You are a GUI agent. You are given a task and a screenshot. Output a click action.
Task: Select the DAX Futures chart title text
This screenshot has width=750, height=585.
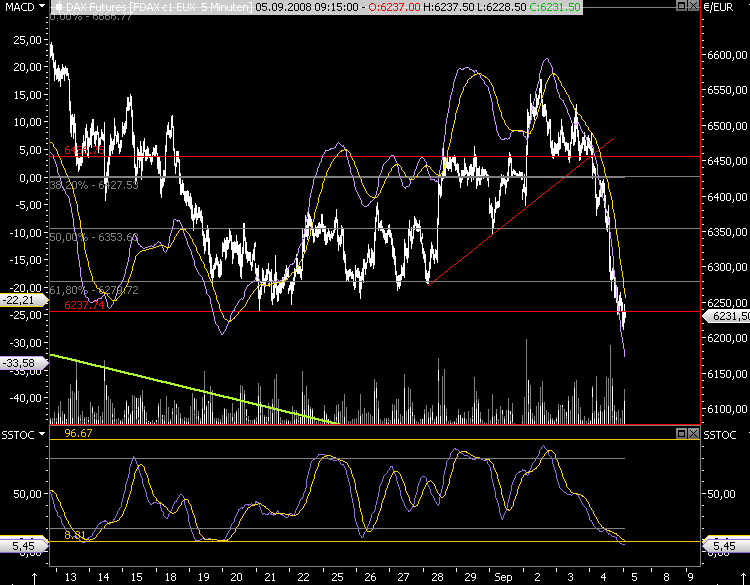159,7
